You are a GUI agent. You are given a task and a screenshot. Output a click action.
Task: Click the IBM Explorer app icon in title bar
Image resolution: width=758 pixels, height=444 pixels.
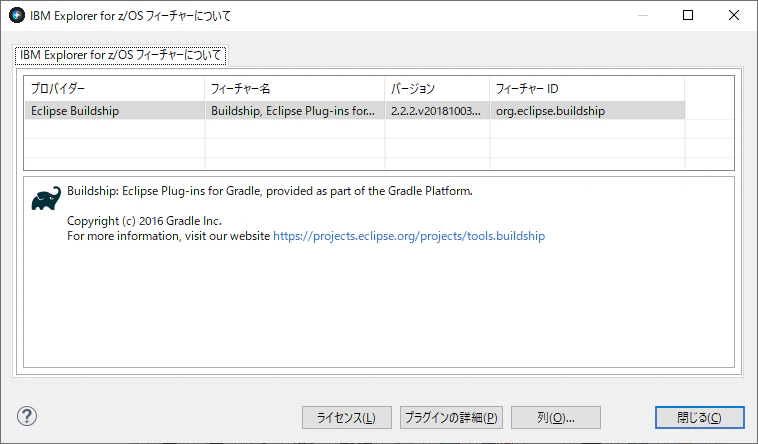pos(17,15)
